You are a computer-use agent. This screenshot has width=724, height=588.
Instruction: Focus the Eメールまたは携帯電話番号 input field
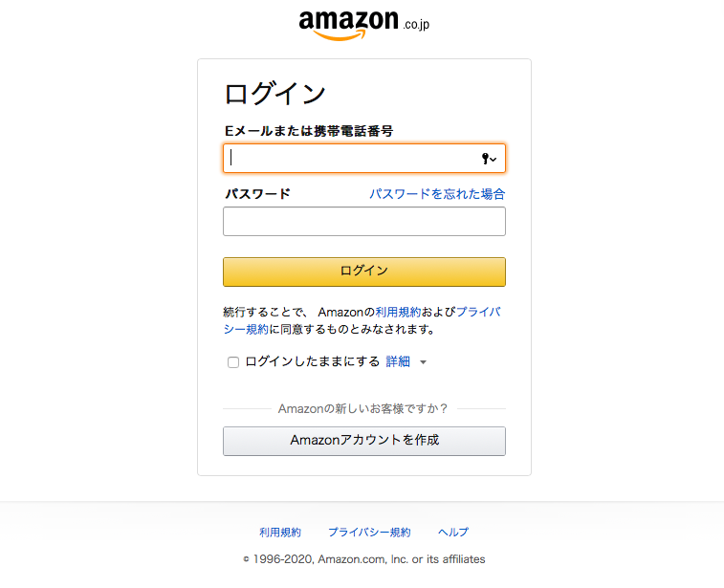click(364, 159)
